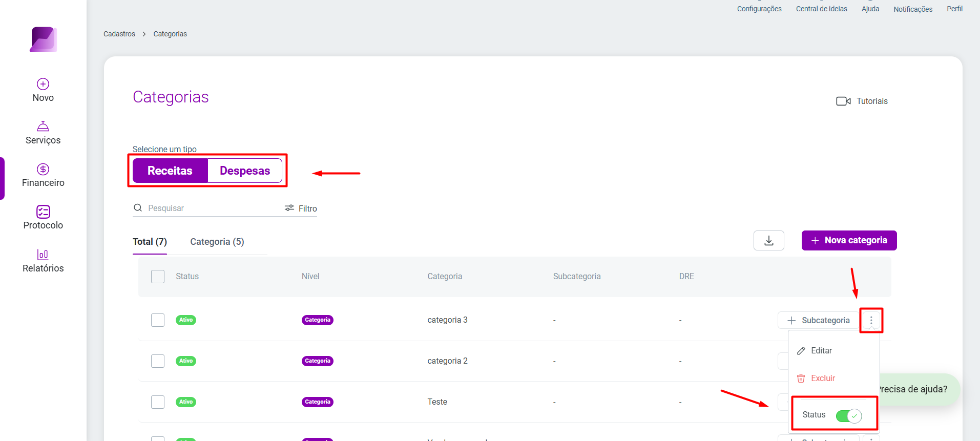Choose Editar from the context menu
This screenshot has height=441, width=980.
coord(821,351)
